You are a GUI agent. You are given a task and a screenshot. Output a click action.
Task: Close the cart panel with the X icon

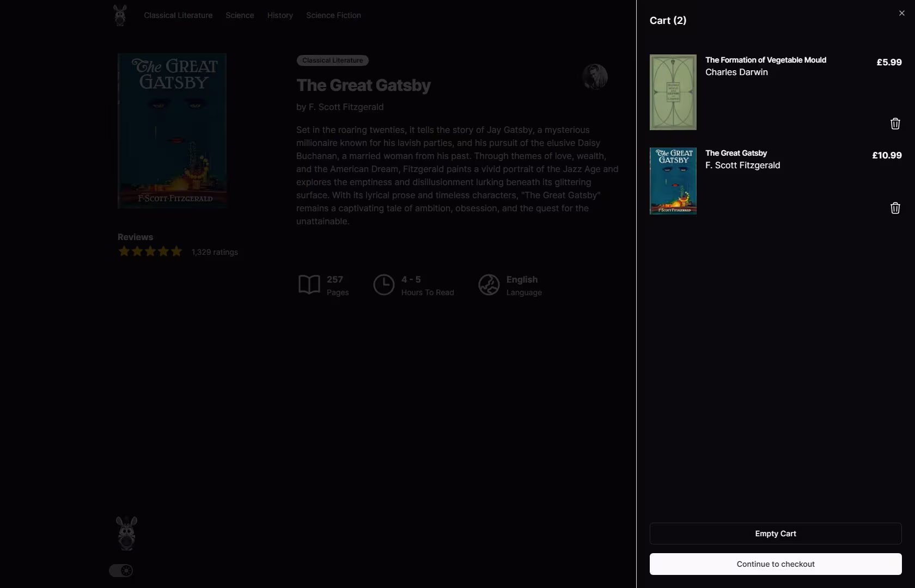pyautogui.click(x=901, y=13)
